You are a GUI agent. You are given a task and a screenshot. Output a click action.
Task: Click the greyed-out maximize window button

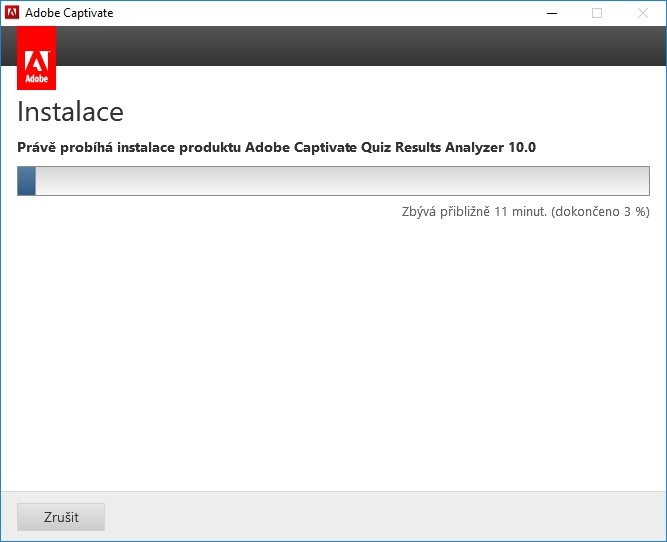click(597, 13)
